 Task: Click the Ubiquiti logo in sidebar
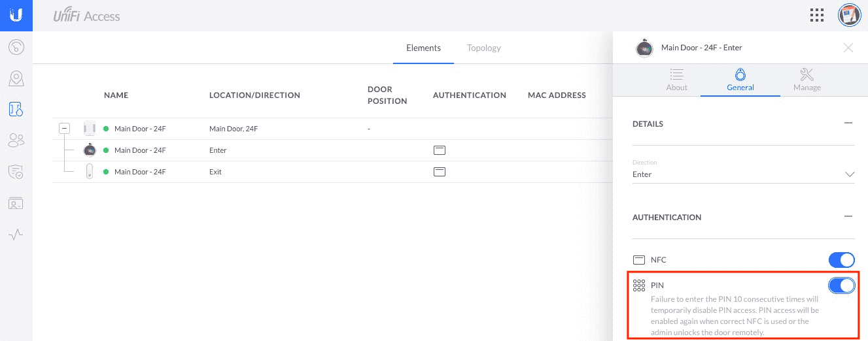(x=16, y=16)
